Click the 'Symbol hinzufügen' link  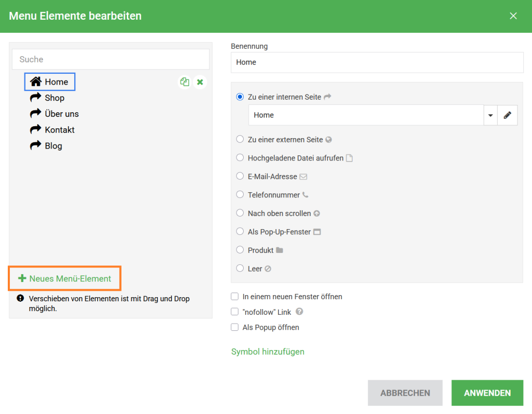[x=268, y=352]
